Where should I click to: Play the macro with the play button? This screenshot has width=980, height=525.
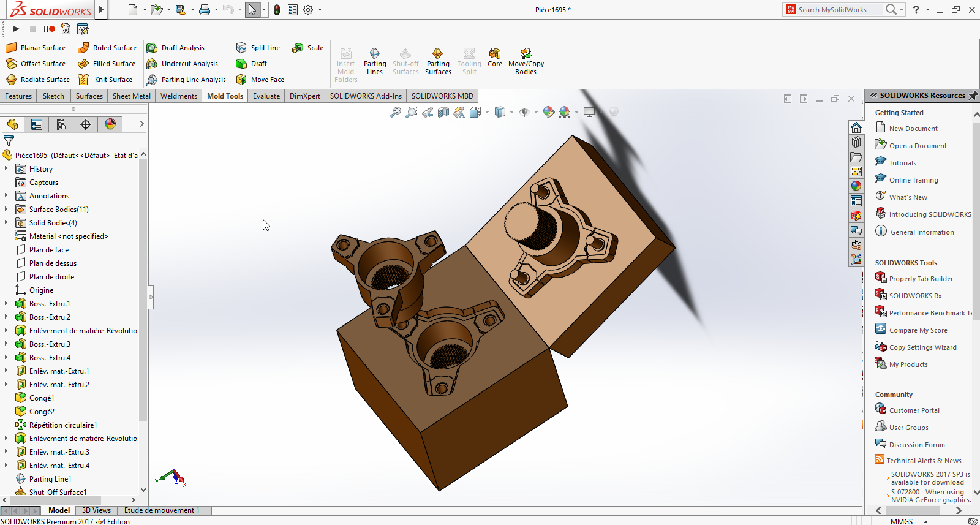[x=16, y=29]
